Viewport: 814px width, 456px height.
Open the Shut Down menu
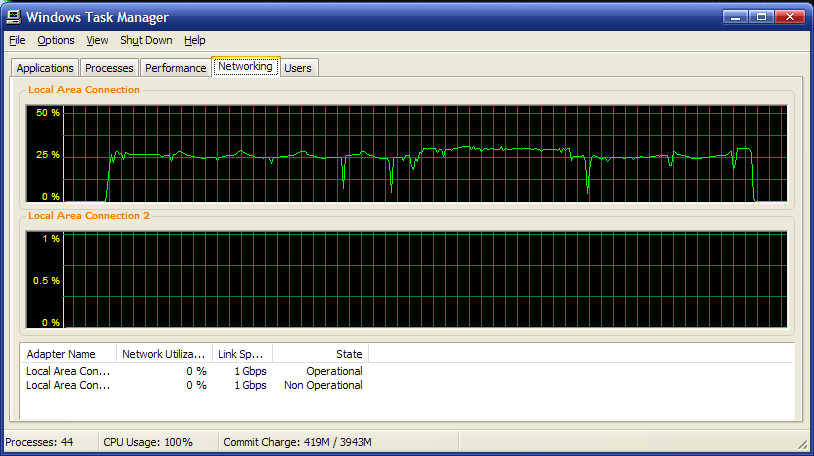click(x=146, y=40)
